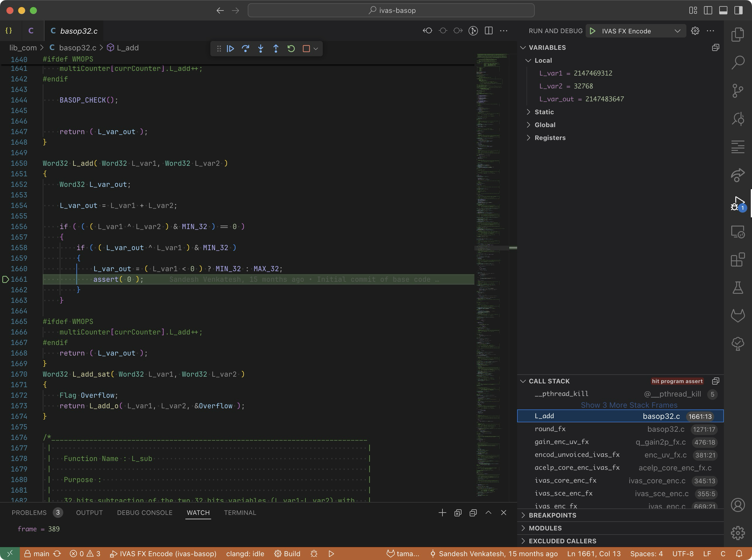
Task: Toggle the bottom panel layout button
Action: [723, 10]
